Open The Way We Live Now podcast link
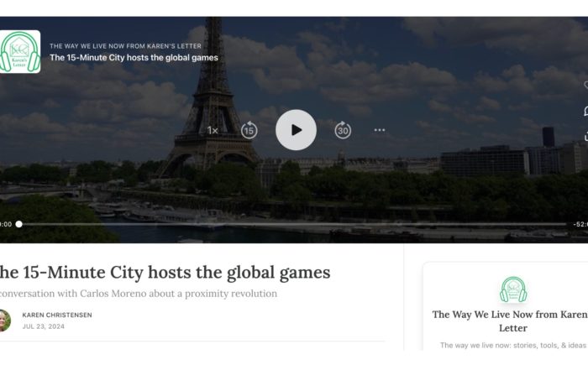Screen dimensions: 588x370 [x=126, y=46]
